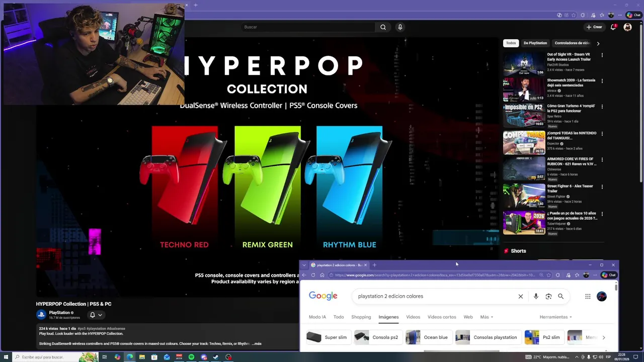Click the Windows taskbar search box
The height and width of the screenshot is (362, 644).
pos(54,357)
